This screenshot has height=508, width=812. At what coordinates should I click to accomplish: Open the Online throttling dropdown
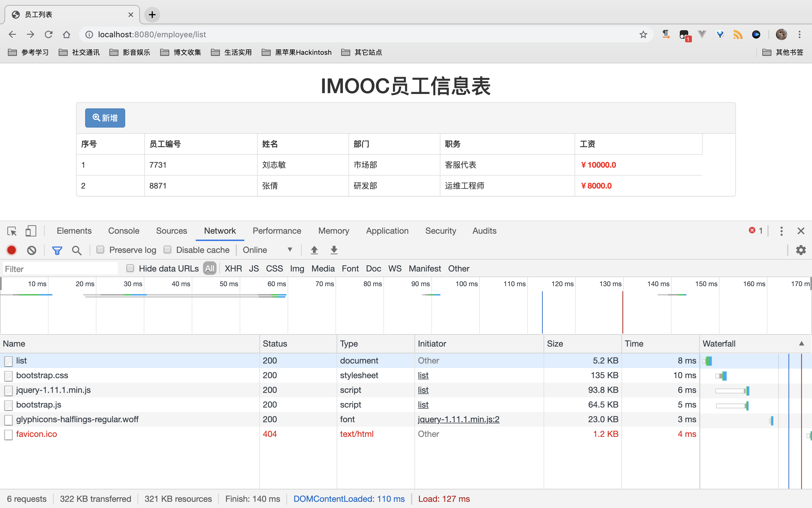pos(267,250)
